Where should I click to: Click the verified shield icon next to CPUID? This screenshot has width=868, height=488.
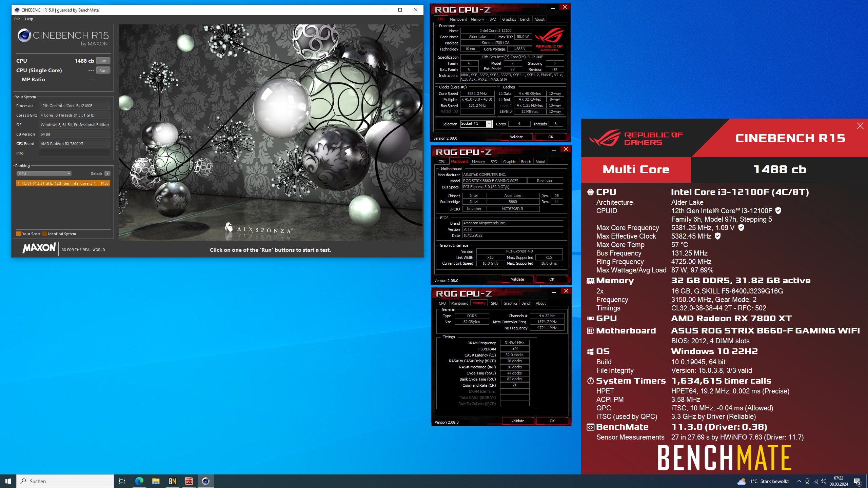778,210
